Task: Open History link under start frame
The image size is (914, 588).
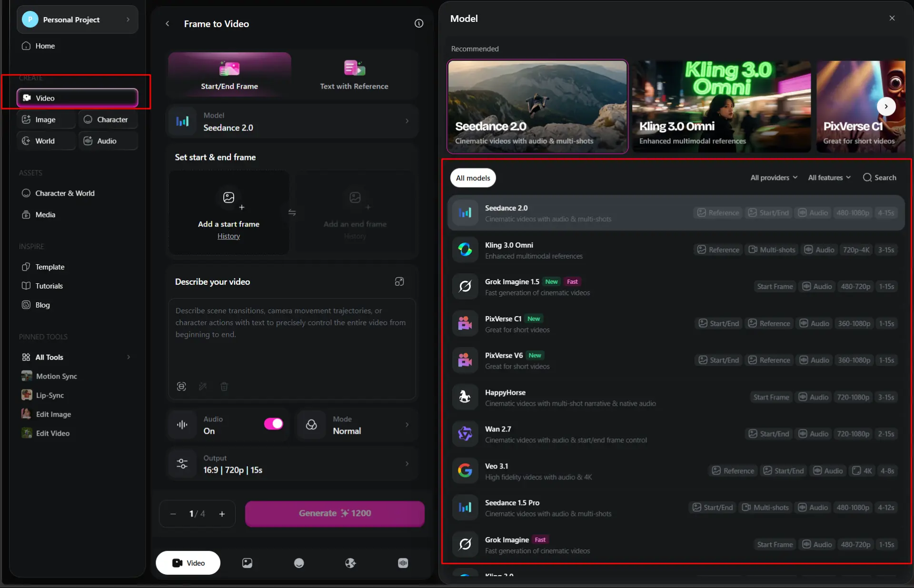Action: pos(228,236)
